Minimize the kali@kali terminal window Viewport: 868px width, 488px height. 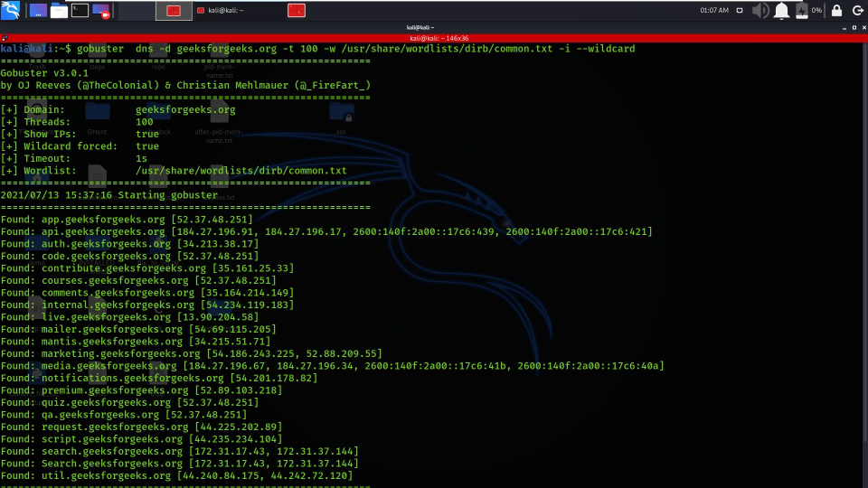pos(844,27)
